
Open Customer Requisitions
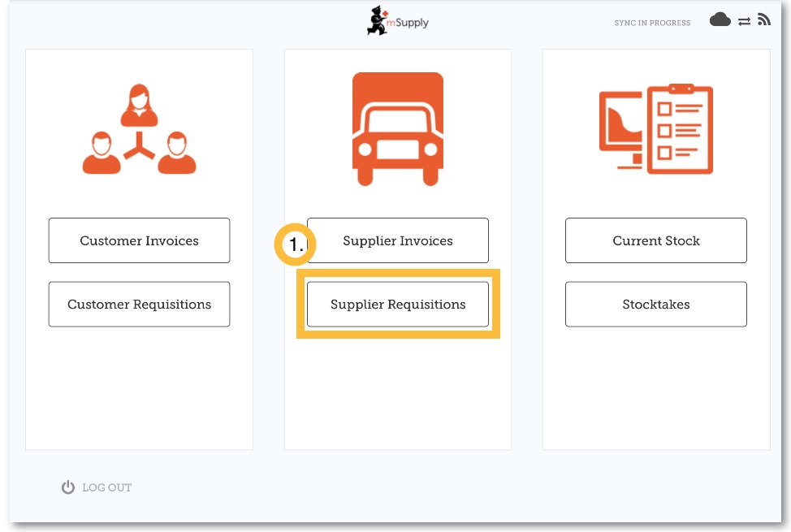(139, 305)
